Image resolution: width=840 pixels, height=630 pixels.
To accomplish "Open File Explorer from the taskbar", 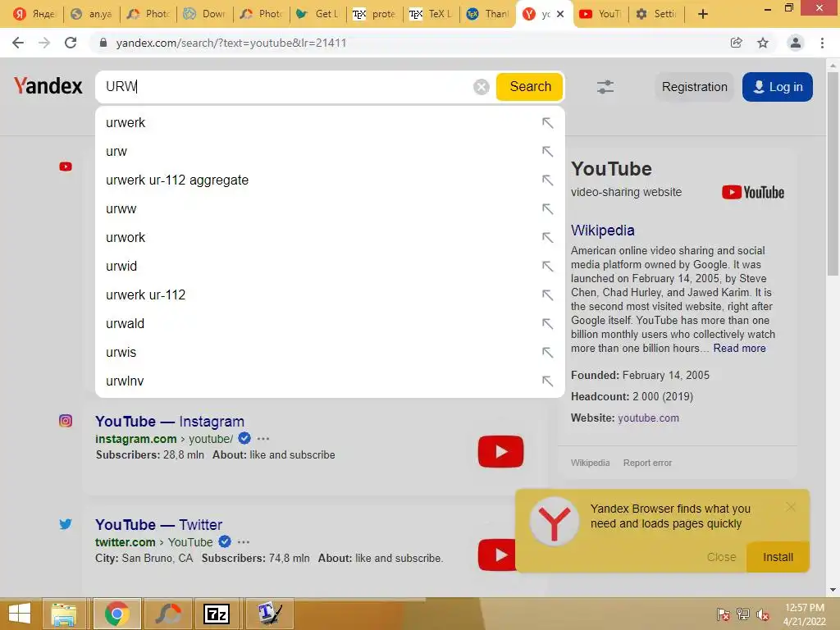I will (x=64, y=614).
